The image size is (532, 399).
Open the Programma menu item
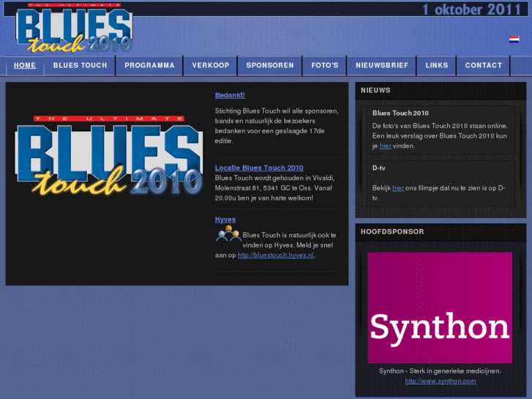[149, 65]
